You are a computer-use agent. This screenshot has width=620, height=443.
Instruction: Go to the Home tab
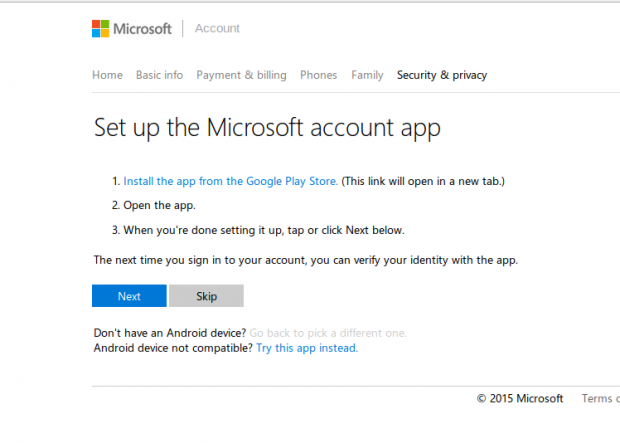click(x=107, y=75)
